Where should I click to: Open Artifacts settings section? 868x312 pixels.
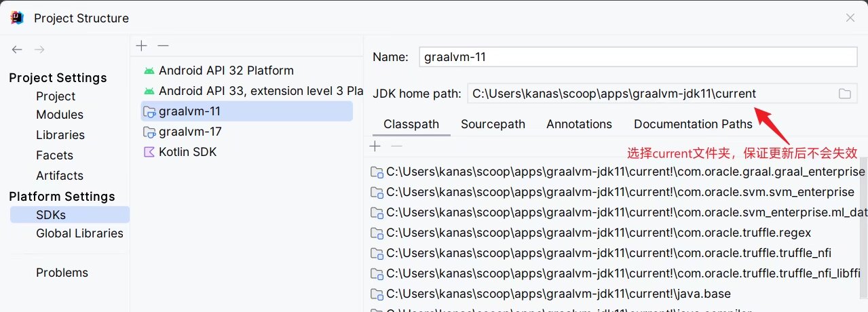pos(60,175)
